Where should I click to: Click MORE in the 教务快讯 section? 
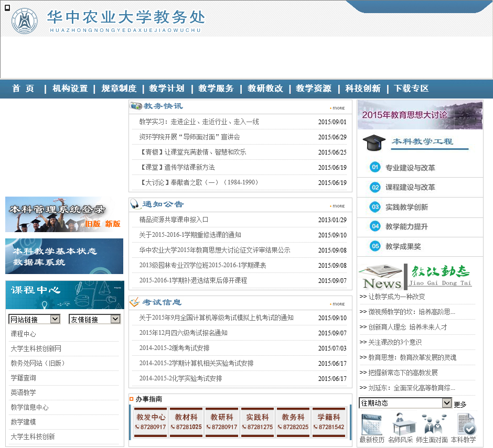tap(337, 108)
